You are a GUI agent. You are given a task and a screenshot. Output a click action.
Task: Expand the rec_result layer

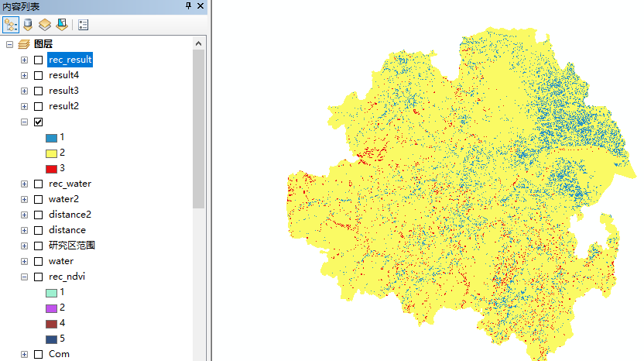24,60
